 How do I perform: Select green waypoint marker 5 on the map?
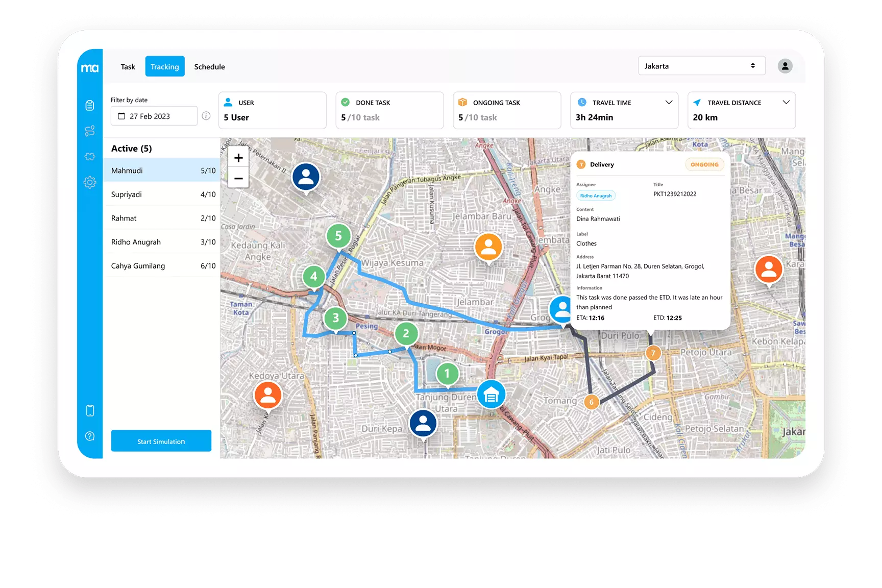[338, 236]
